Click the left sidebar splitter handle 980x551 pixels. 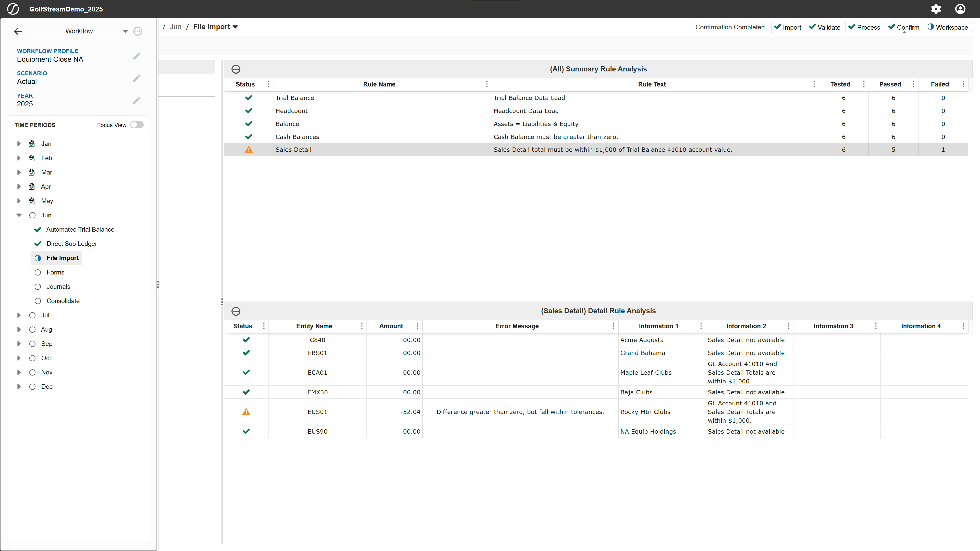158,285
